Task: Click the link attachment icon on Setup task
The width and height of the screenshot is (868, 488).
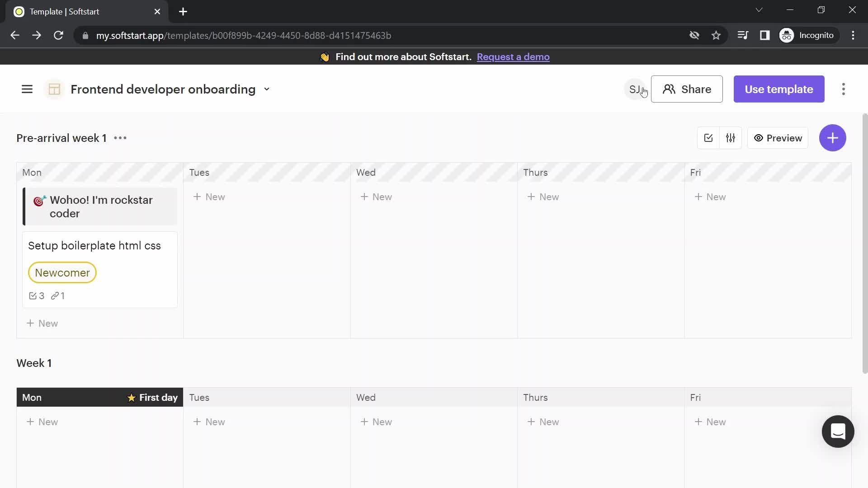Action: [x=55, y=296]
